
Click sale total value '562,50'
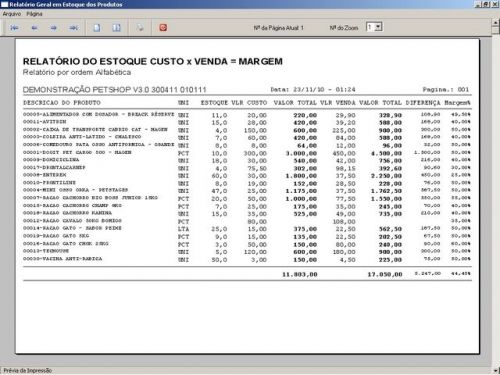[x=390, y=229]
